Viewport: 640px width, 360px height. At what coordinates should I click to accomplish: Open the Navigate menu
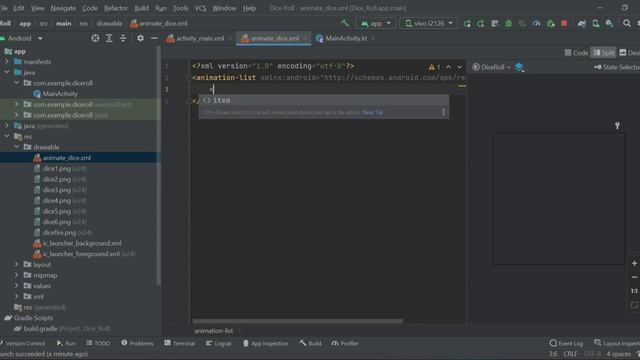click(63, 8)
